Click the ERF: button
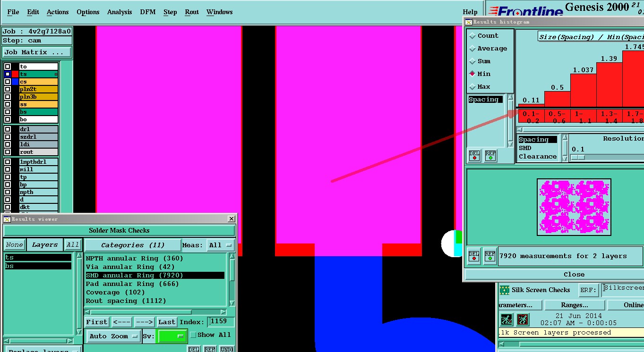Screen dimensions: 644x352 click(588, 290)
